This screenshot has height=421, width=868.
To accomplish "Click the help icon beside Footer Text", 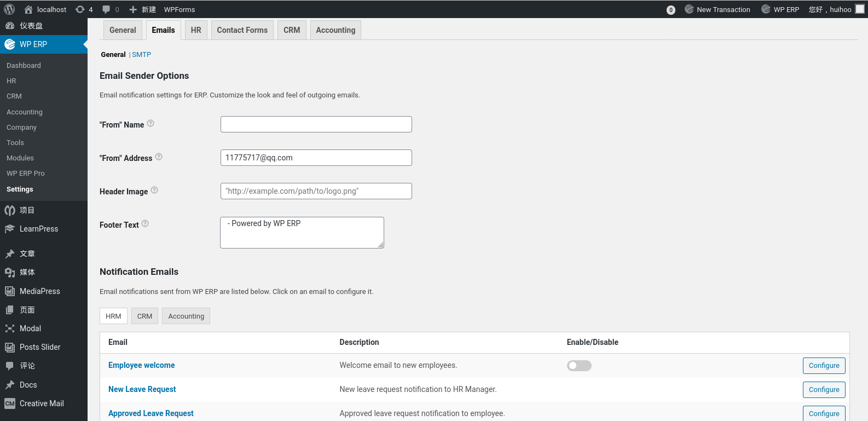I will click(x=145, y=223).
